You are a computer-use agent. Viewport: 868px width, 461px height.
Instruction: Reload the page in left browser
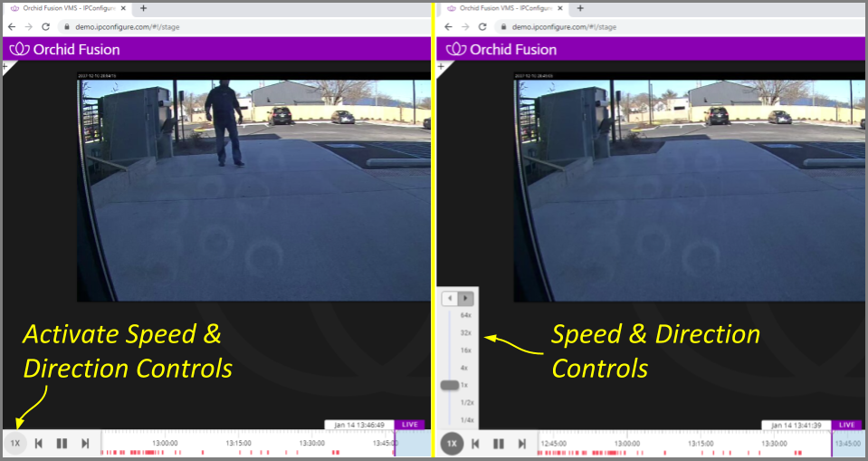[46, 26]
